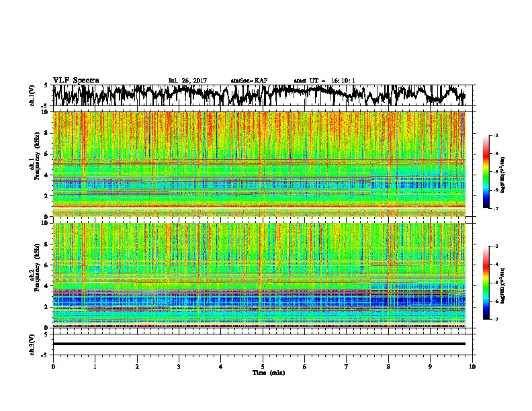Click the '-3' label on ch.1 color bar
This screenshot has height=411, width=532.
[495, 136]
